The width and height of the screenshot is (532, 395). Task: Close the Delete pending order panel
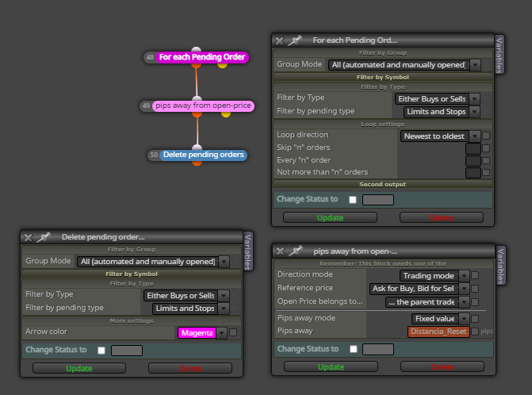click(29, 237)
